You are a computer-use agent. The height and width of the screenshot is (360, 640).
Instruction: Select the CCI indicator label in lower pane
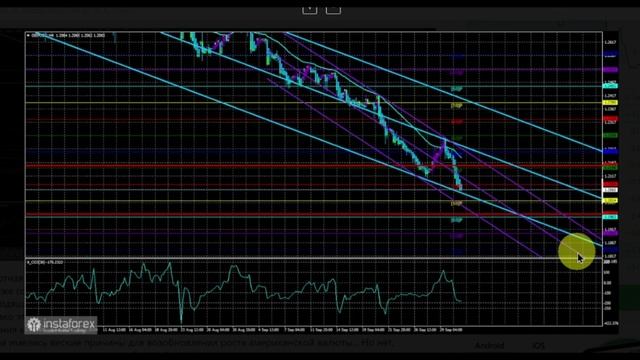pyautogui.click(x=45, y=262)
